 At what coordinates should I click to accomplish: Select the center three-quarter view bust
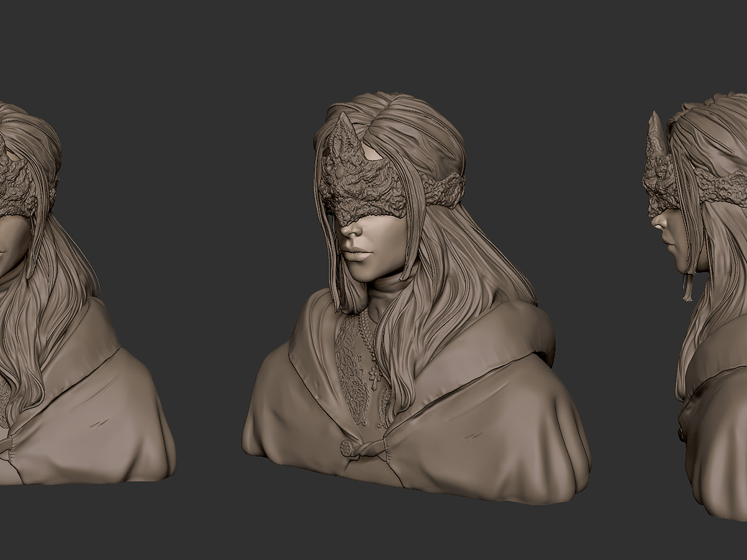point(416,299)
